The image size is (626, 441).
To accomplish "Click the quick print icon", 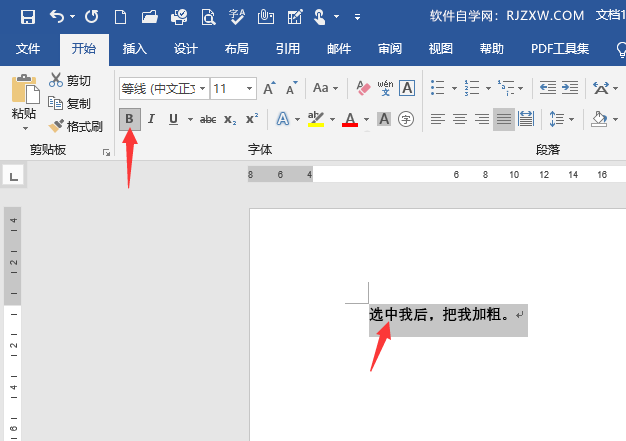I will 179,17.
